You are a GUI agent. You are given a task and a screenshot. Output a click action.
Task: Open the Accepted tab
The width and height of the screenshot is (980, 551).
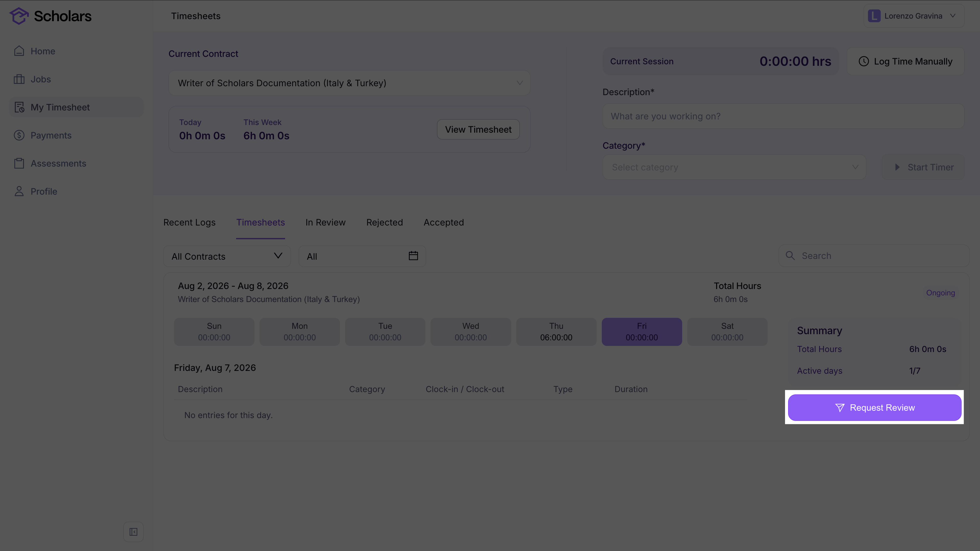(x=444, y=222)
